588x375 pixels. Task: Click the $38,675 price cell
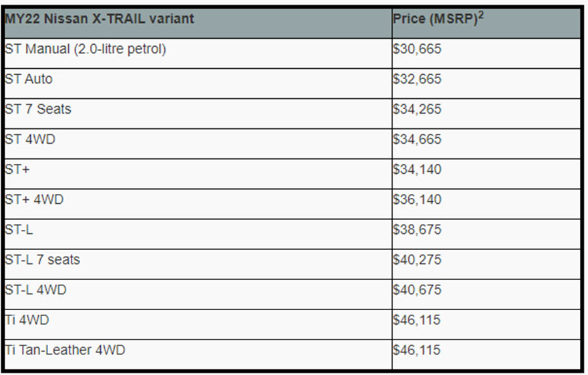pos(418,230)
